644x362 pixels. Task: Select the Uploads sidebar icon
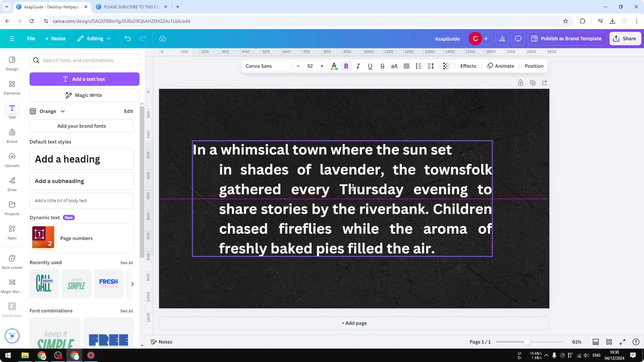(x=12, y=159)
